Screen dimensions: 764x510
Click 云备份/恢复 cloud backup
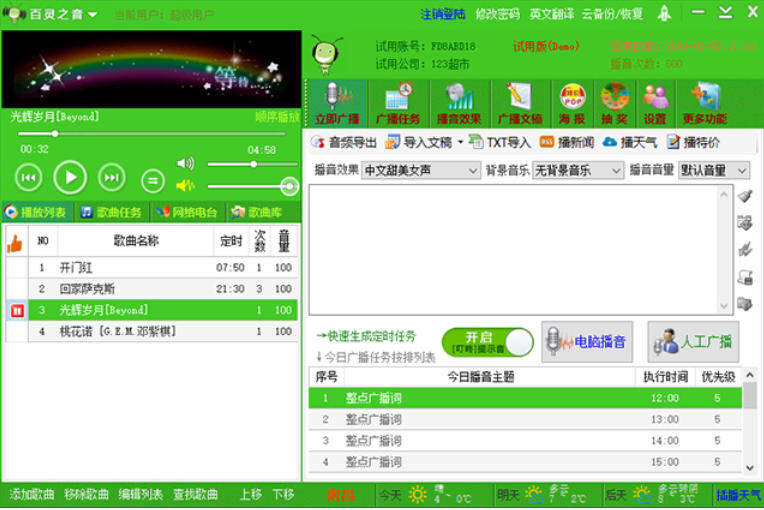pos(612,14)
